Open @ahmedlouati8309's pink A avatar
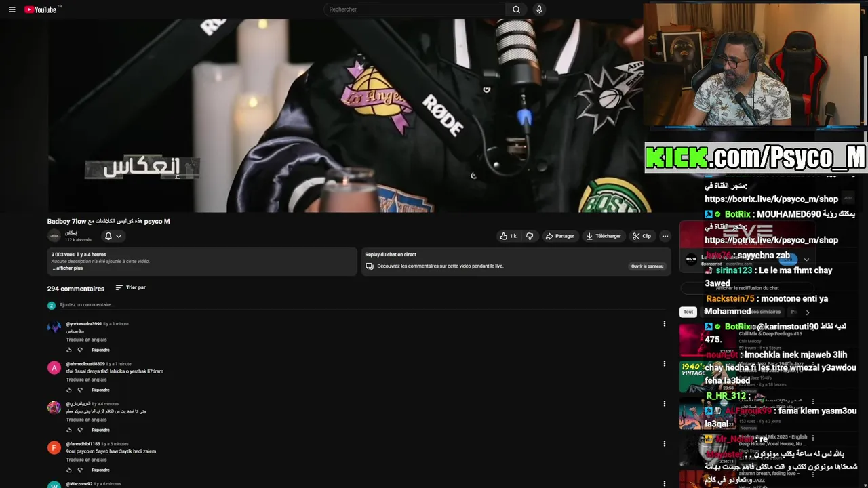 54,368
